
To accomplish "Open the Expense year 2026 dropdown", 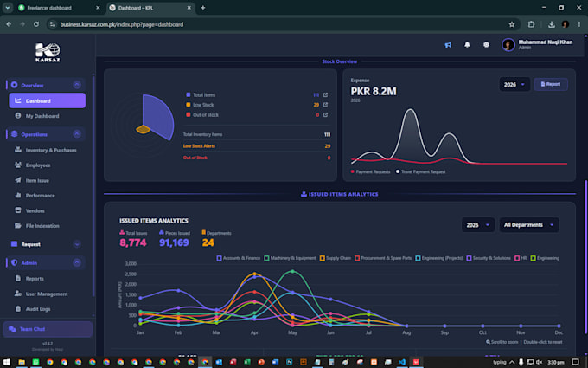I will (x=514, y=85).
